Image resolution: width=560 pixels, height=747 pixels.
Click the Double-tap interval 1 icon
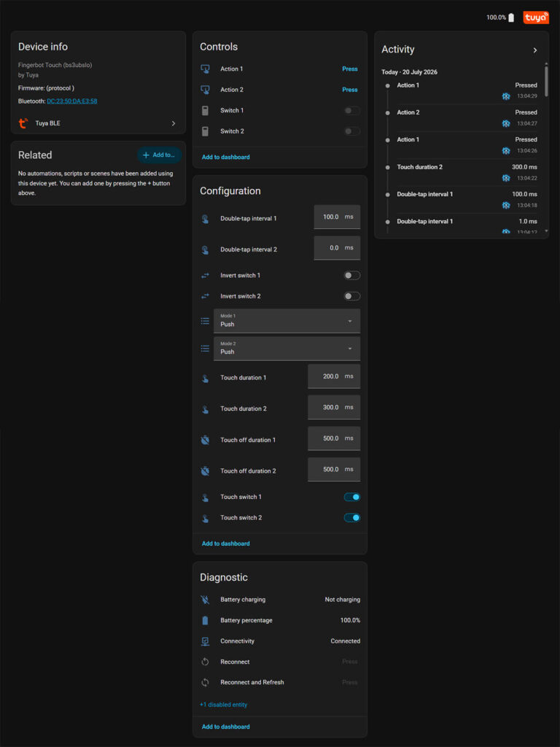pos(205,219)
